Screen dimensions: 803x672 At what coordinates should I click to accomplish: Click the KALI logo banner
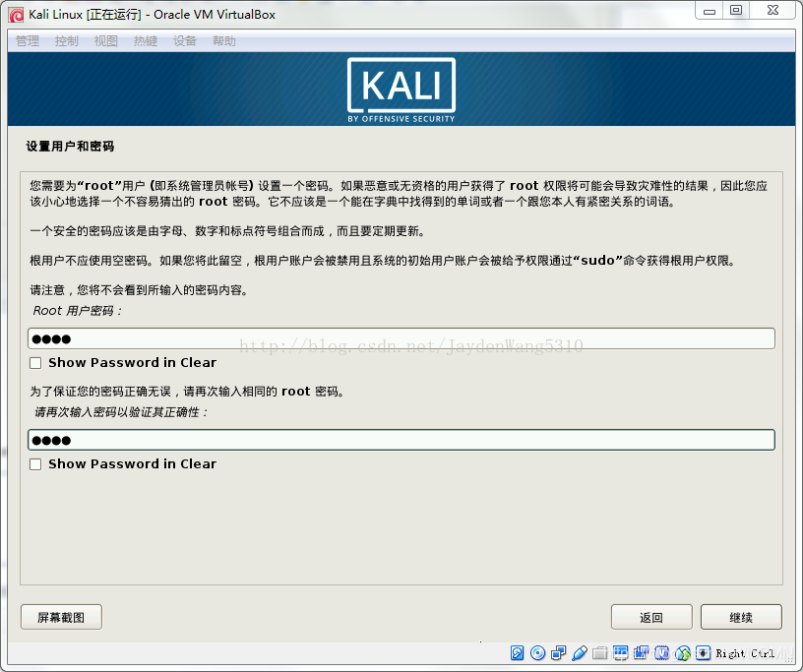[401, 90]
